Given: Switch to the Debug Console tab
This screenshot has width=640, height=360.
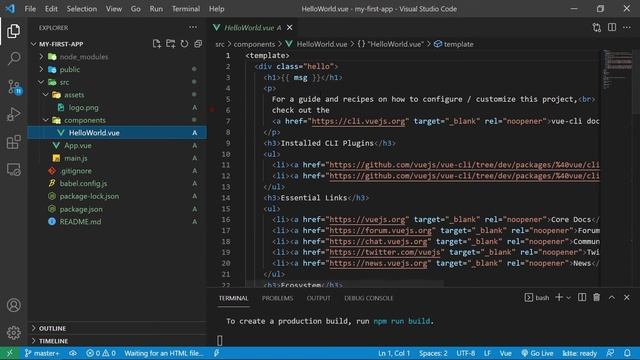Looking at the screenshot, I should coord(369,298).
